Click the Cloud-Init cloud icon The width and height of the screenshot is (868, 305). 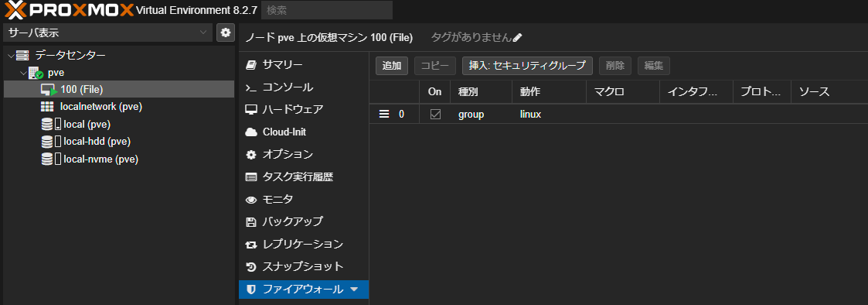click(250, 132)
